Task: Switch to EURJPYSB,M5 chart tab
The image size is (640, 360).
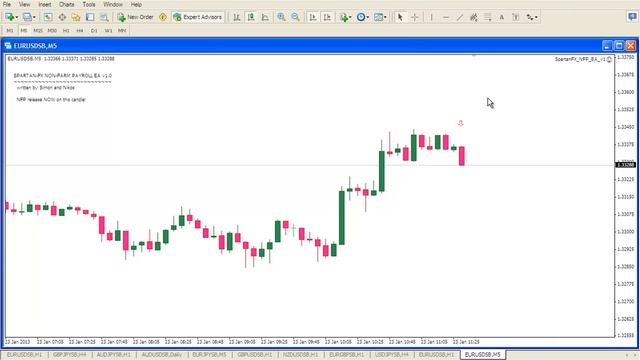Action: (x=209, y=355)
